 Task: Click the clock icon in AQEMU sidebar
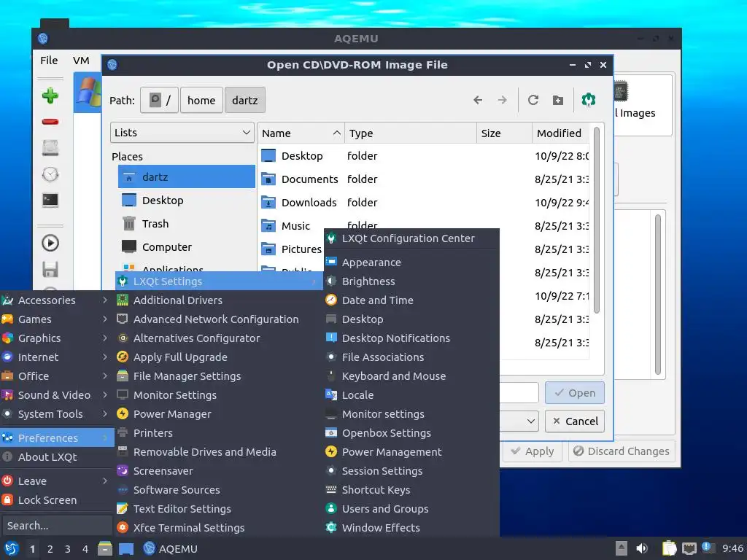click(50, 174)
